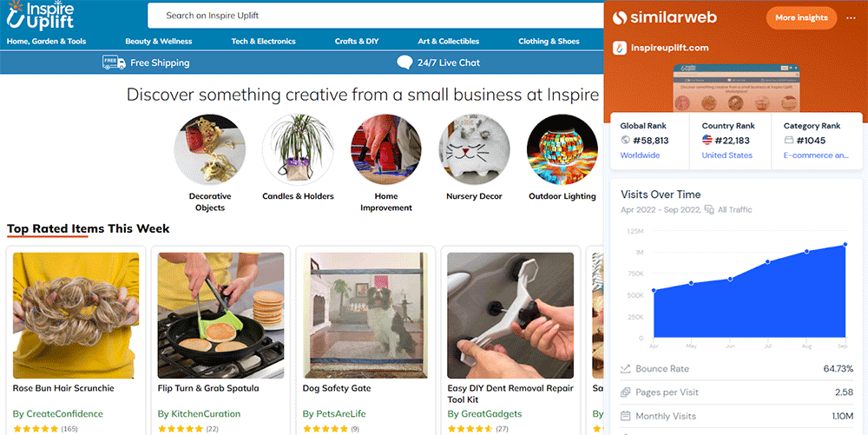Open the 24/7 Live Chat bubble icon

tap(404, 63)
